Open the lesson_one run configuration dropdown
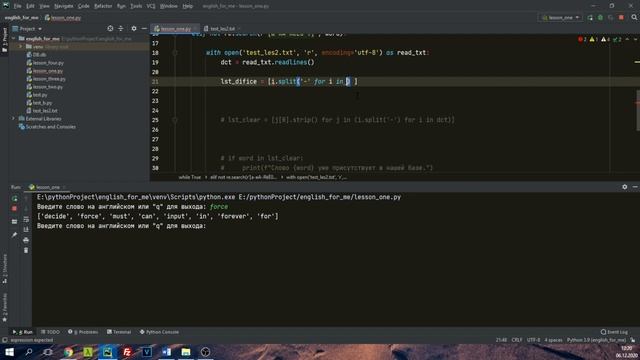Screen dimensions: 640x360 coord(560,18)
